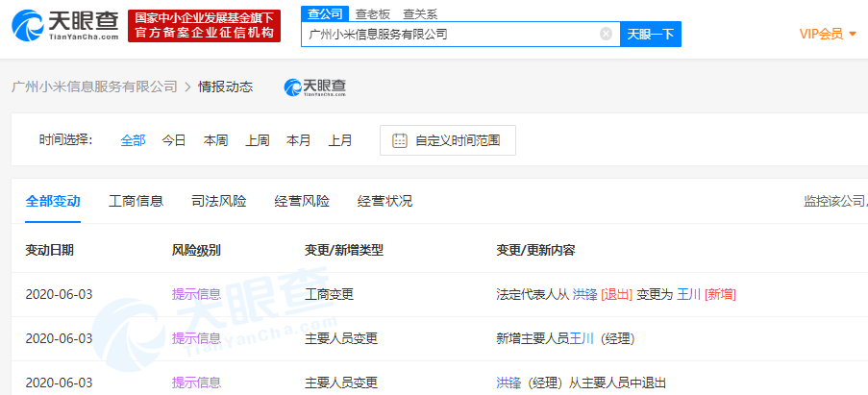This screenshot has width=868, height=395.
Task: Click the 天眼一下 search button
Action: tap(651, 35)
